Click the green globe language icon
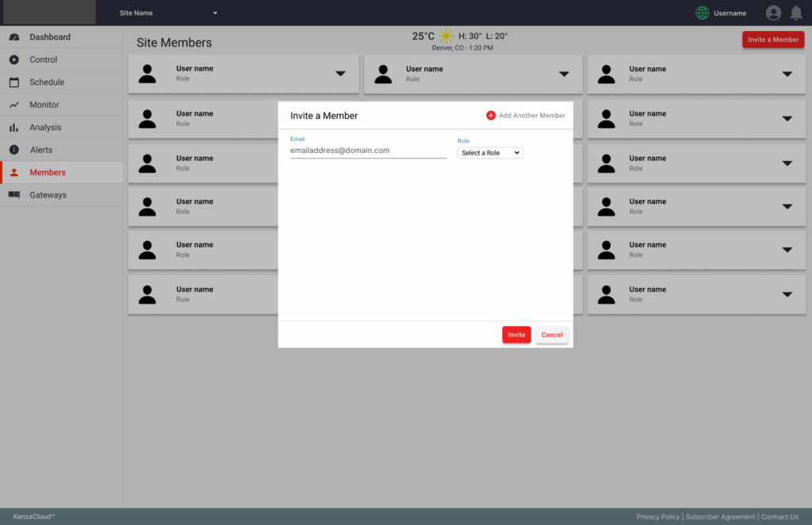 pyautogui.click(x=702, y=13)
